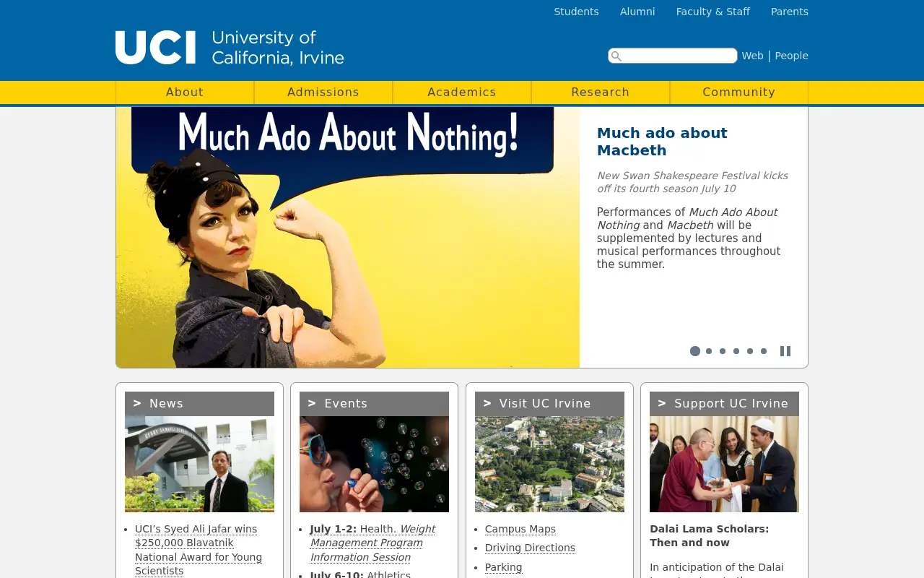924x578 pixels.
Task: Click the aerial campus photo
Action: tap(549, 464)
